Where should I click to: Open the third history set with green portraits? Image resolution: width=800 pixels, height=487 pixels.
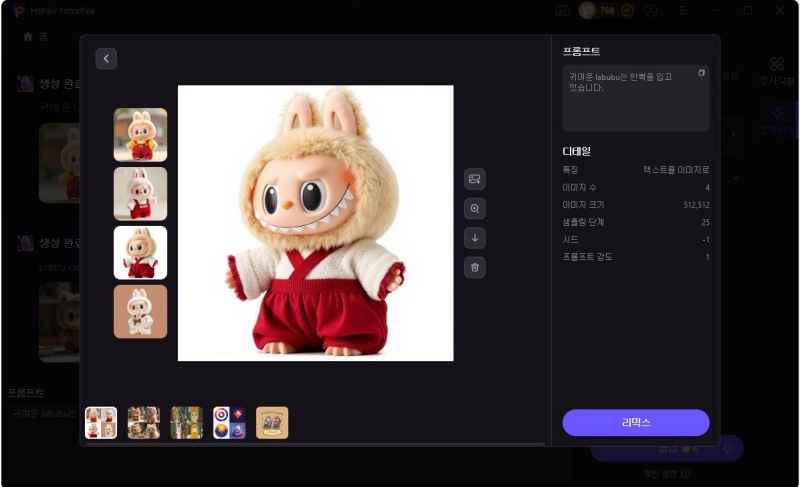[186, 423]
